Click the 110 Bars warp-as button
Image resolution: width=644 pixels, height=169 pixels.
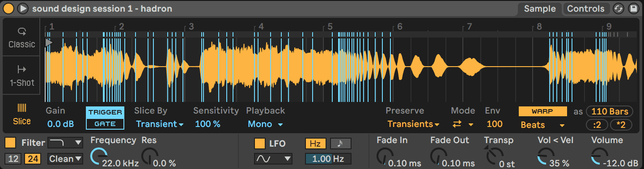pos(609,111)
